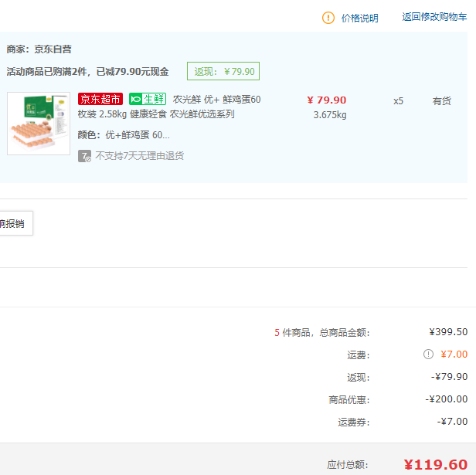Click the orange shipping fee ¥7.00
Image resolution: width=476 pixels, height=475 pixels.
[454, 355]
